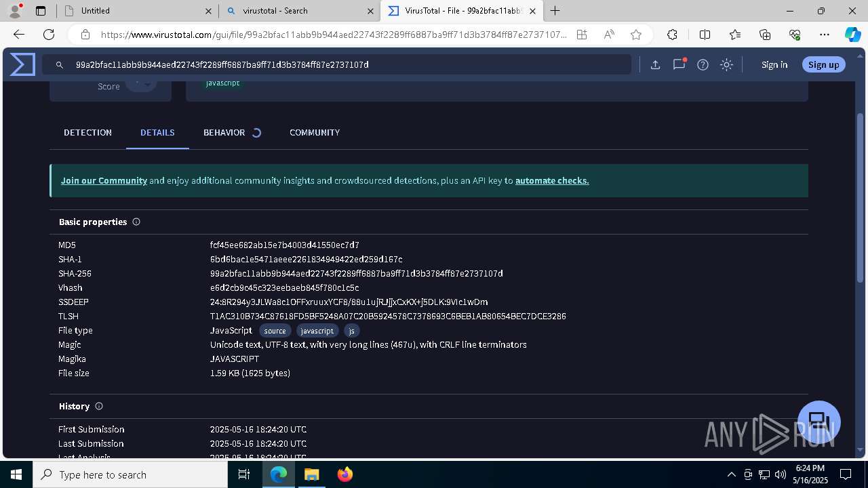Click the First Submission date value

pos(258,430)
